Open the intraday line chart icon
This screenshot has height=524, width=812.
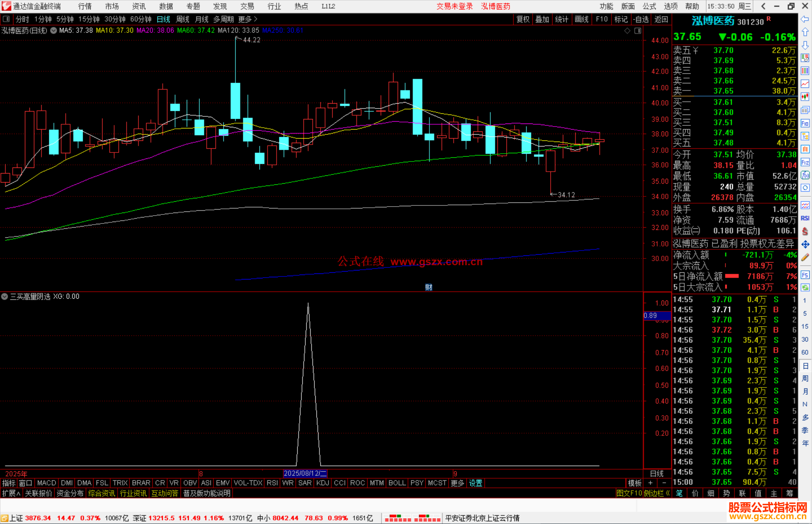click(x=805, y=84)
